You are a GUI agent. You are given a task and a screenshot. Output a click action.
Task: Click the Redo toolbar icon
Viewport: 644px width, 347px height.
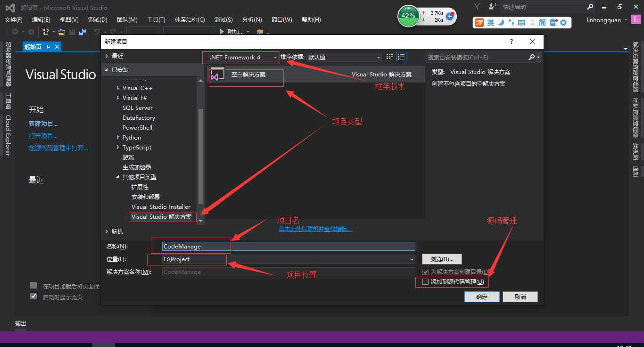(113, 32)
